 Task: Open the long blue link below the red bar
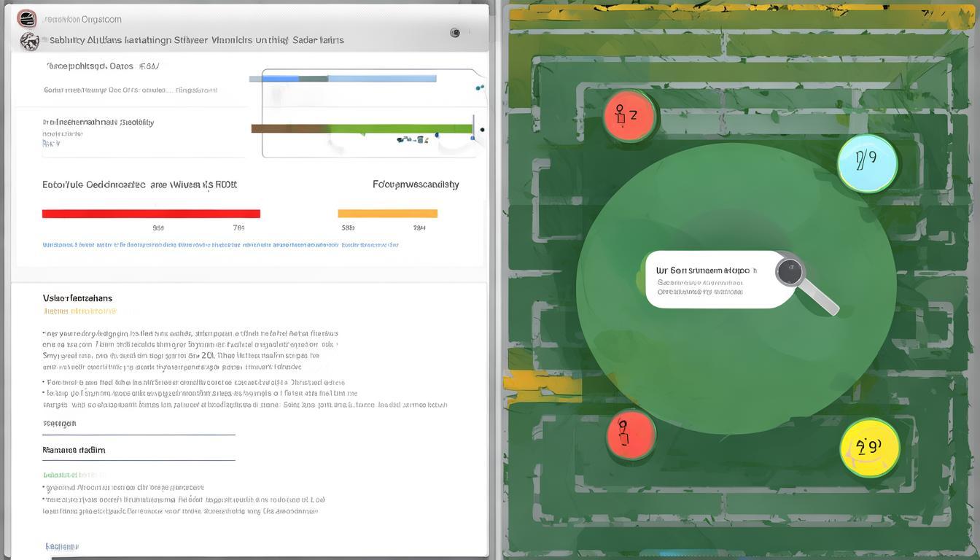point(219,245)
